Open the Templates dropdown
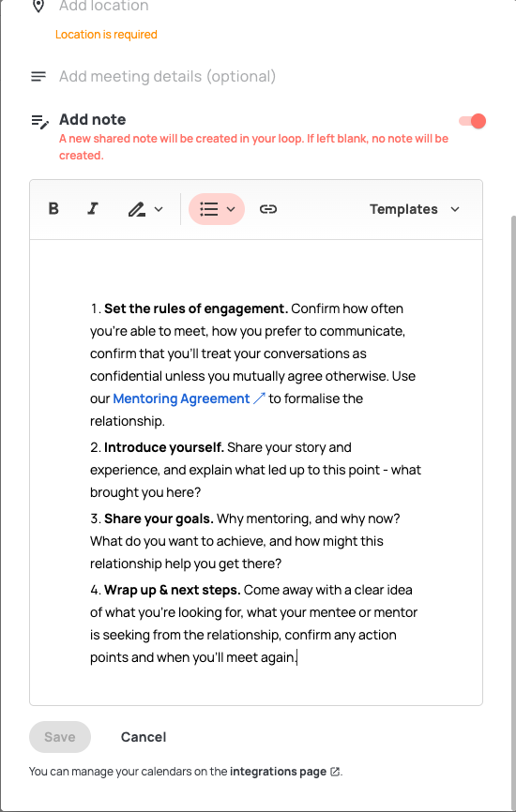This screenshot has width=516, height=812. [415, 209]
